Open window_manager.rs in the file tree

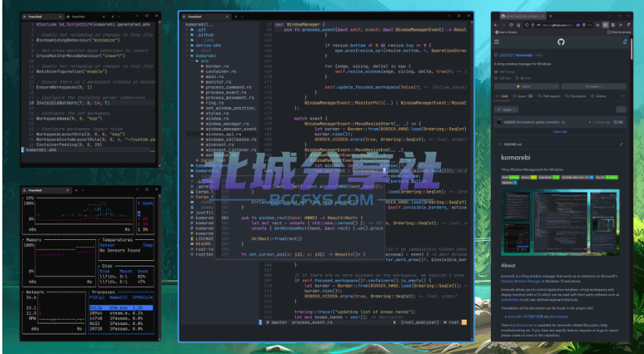(226, 123)
